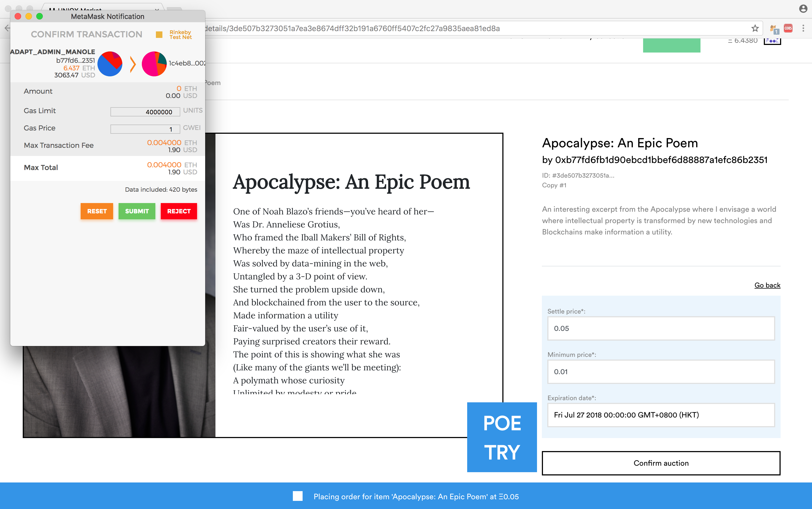Click the Go back link

pos(767,285)
